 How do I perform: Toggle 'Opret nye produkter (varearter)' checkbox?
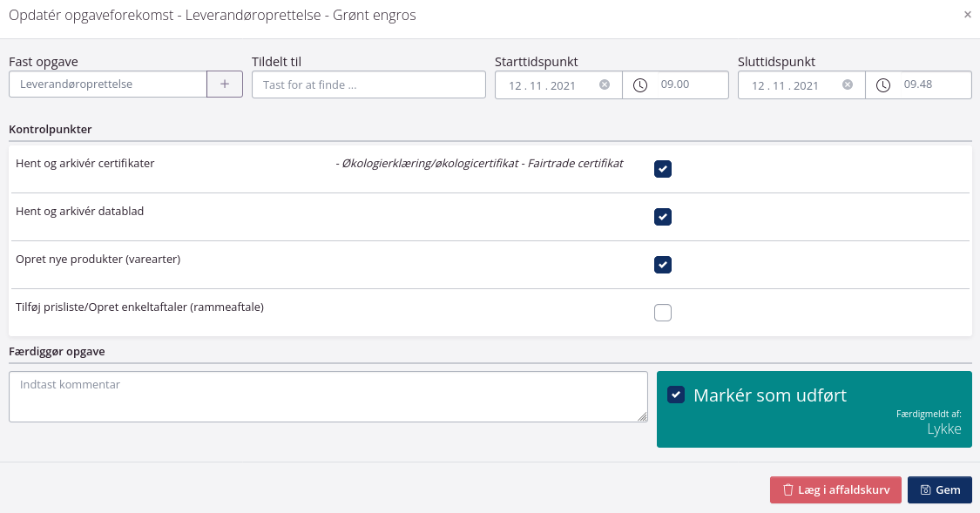663,265
